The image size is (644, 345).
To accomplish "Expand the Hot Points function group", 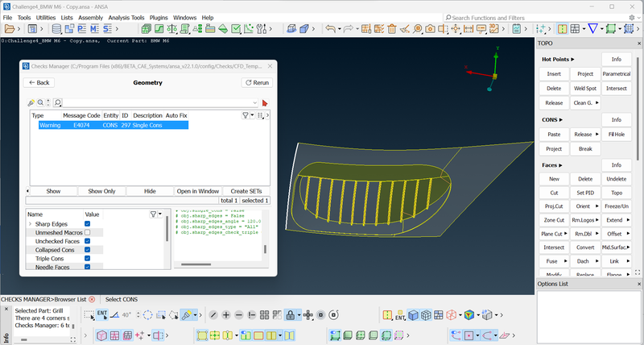I will click(558, 59).
